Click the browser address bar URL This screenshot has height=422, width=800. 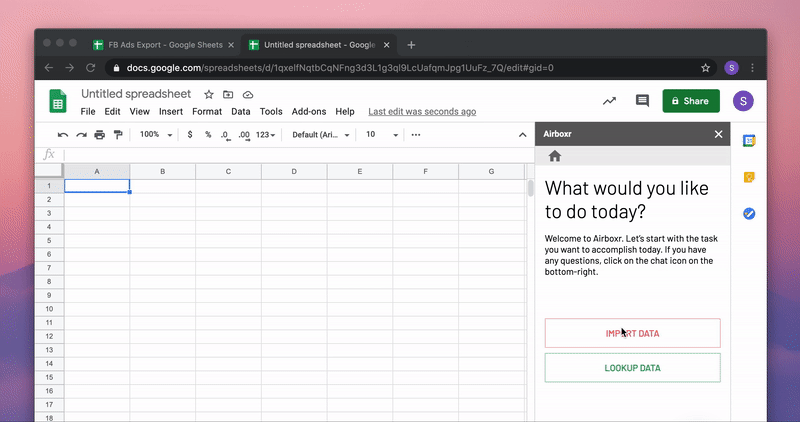click(340, 68)
